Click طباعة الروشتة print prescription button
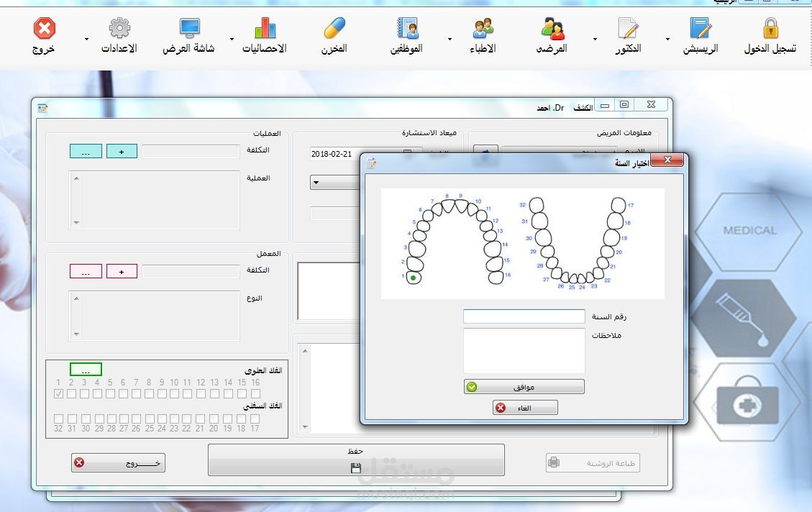The width and height of the screenshot is (812, 512). 593,463
